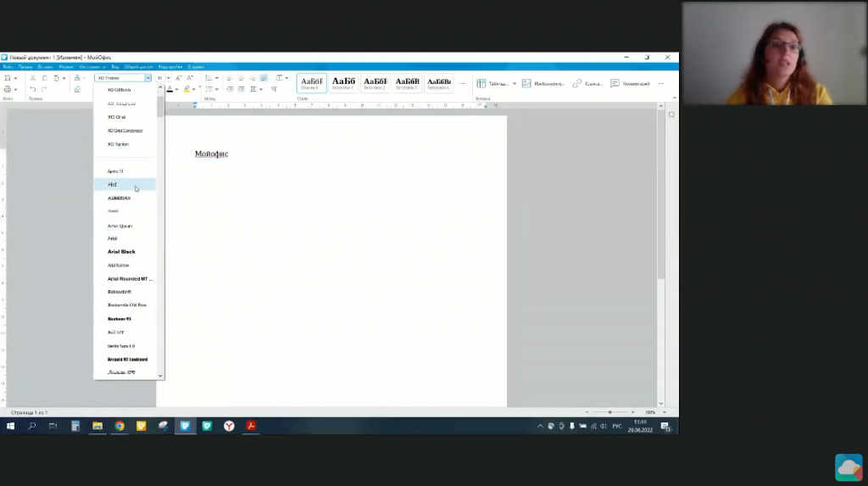868x486 pixels.
Task: Open the font name dropdown arrow
Action: [x=147, y=78]
